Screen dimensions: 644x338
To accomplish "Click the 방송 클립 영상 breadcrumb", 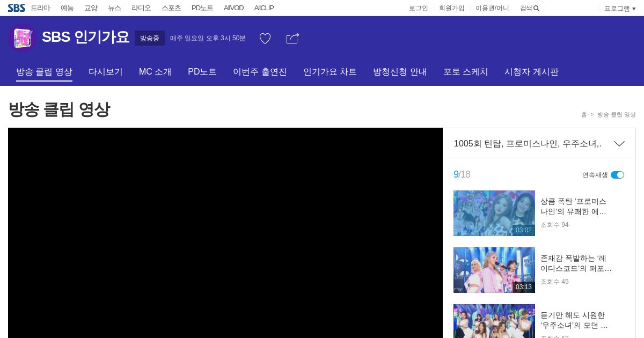I will click(x=617, y=115).
